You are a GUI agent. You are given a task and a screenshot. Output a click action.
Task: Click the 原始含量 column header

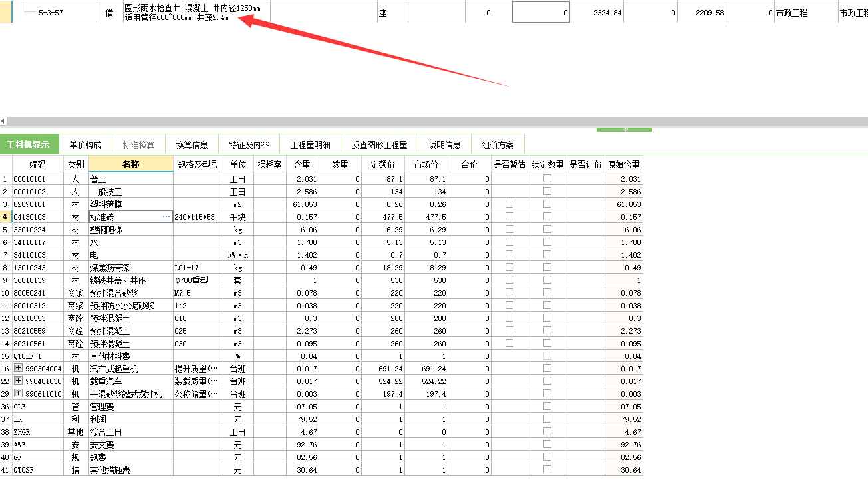click(x=623, y=164)
